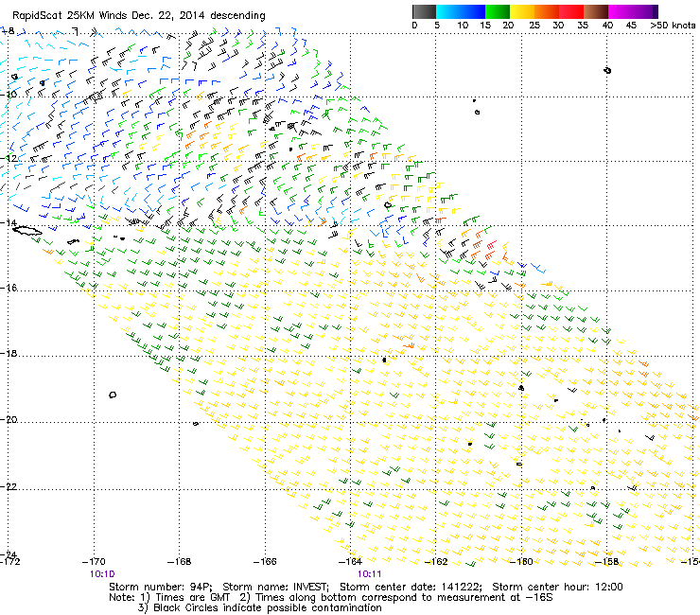Viewport: 700px width, 615px height.
Task: Click the '-22' latitude axis label
Action: point(9,486)
